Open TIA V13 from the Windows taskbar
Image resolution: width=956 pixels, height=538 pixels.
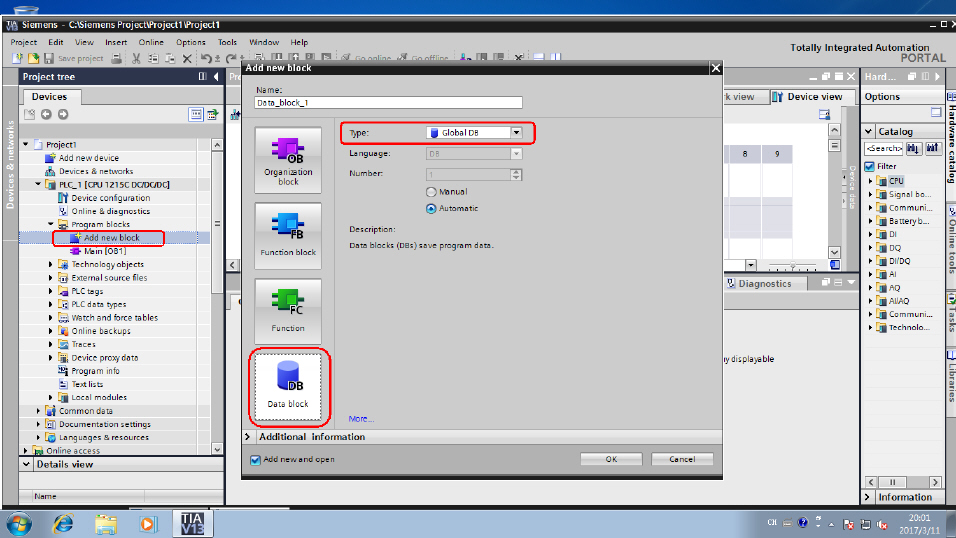pyautogui.click(x=193, y=523)
